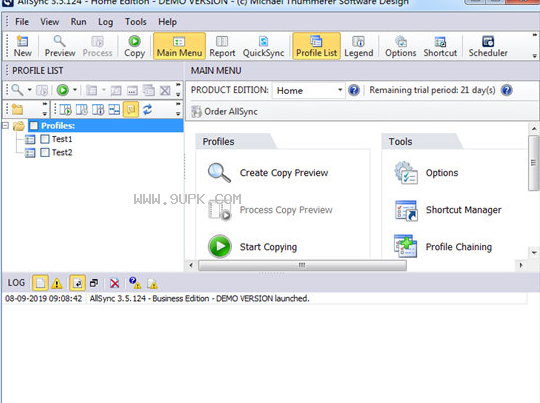Click the grayed ellipsis box icon in Profile List toolbar
Viewport: 540px width, 403px height.
click(132, 91)
